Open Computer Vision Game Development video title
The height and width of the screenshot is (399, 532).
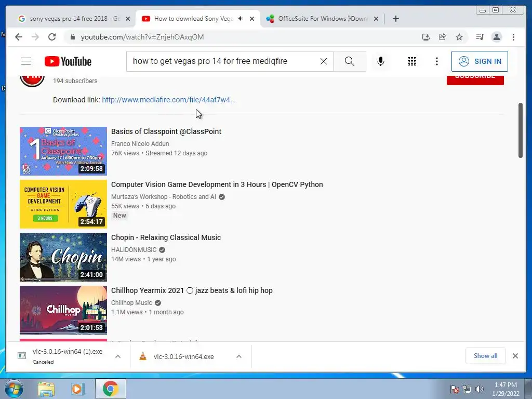pos(217,184)
